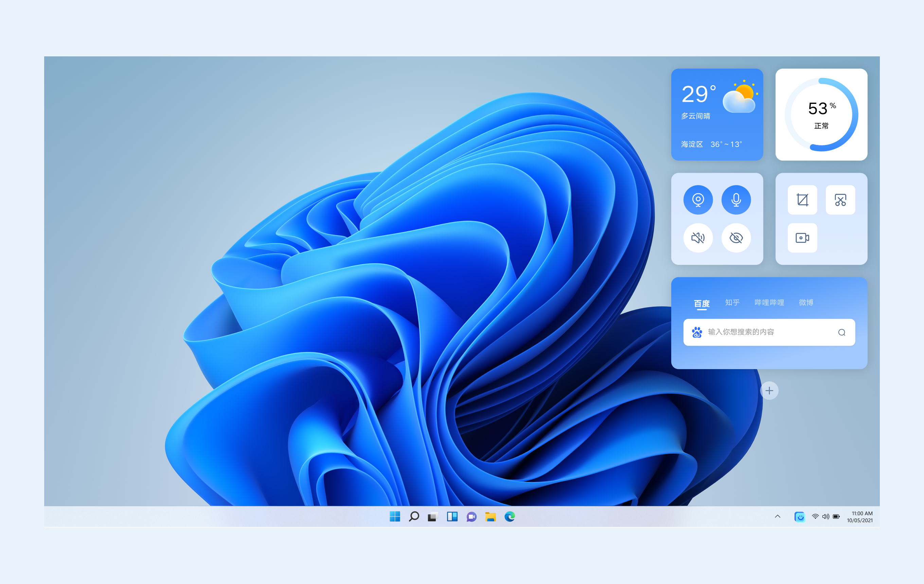The height and width of the screenshot is (584, 924).
Task: Click the search magnifier in Baidu box
Action: (x=841, y=332)
